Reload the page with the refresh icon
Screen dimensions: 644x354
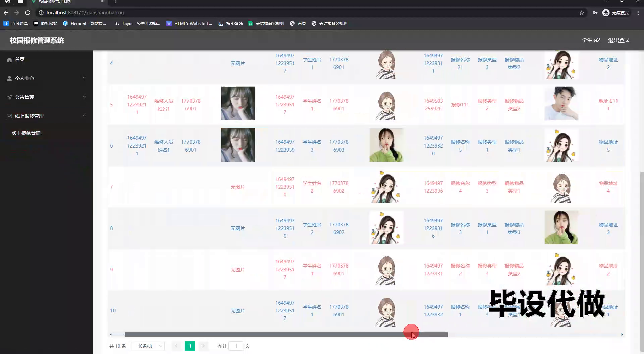pos(28,13)
